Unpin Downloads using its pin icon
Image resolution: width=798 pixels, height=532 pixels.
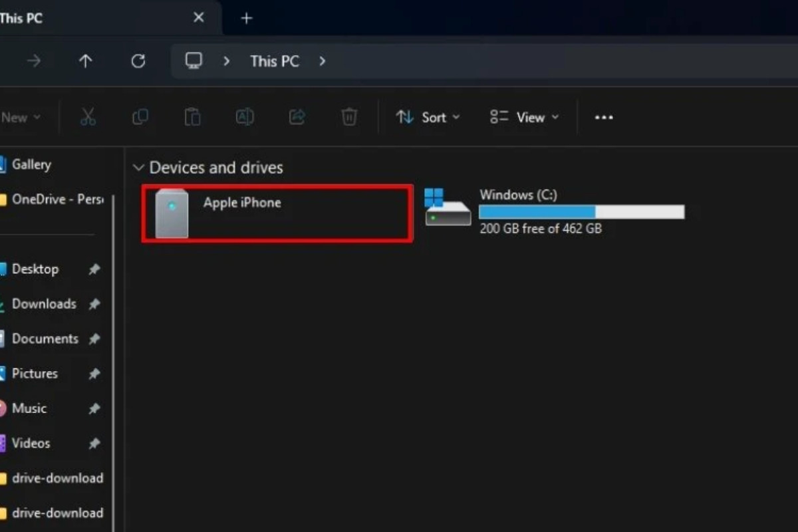tap(94, 304)
